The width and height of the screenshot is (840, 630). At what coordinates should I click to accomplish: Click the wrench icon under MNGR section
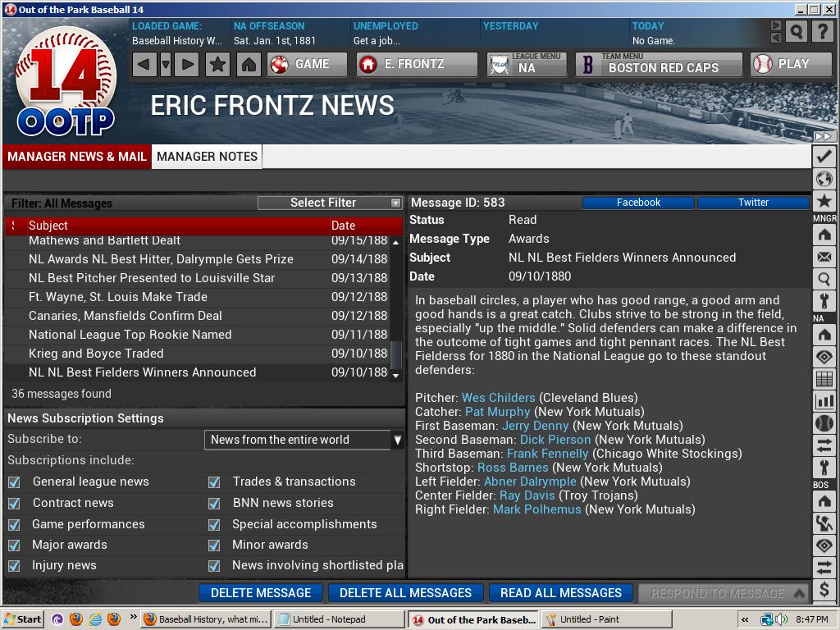click(824, 302)
